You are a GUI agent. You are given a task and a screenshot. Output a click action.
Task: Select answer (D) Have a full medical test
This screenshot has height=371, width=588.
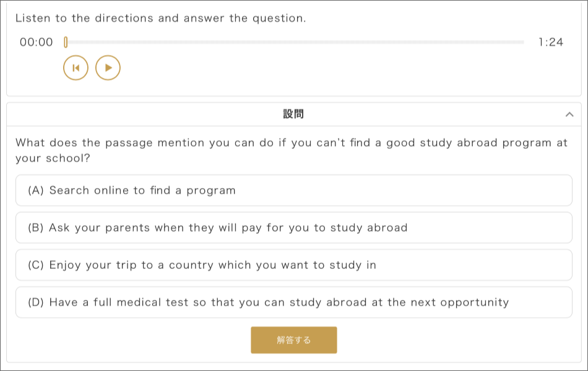(x=294, y=302)
